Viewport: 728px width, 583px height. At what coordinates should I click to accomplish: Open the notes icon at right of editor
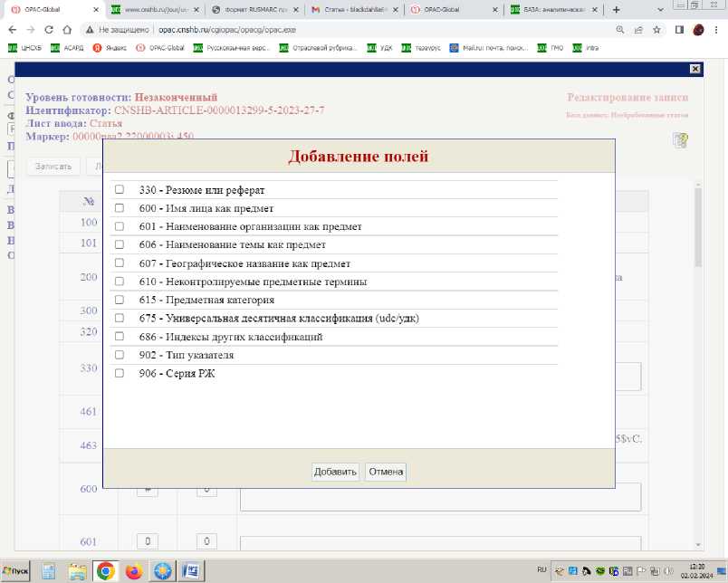(x=680, y=140)
